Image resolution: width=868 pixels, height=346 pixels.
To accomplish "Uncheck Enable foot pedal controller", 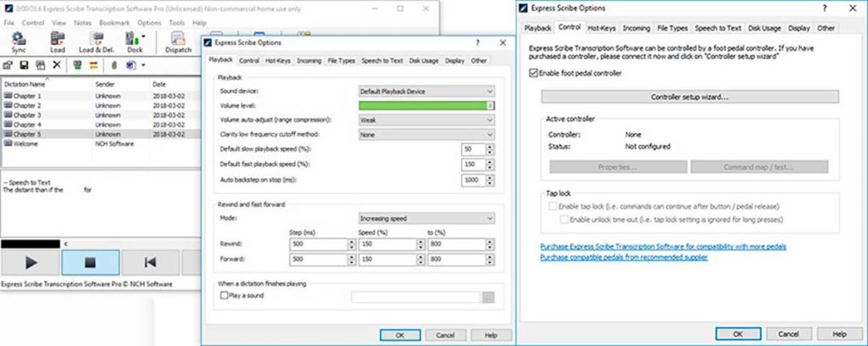I will tap(532, 74).
